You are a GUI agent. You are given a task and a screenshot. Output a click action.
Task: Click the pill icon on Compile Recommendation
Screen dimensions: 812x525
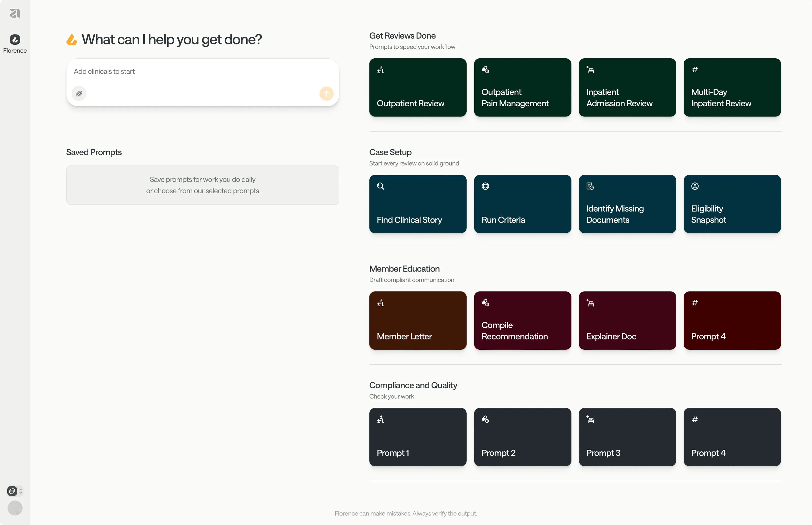pos(485,303)
